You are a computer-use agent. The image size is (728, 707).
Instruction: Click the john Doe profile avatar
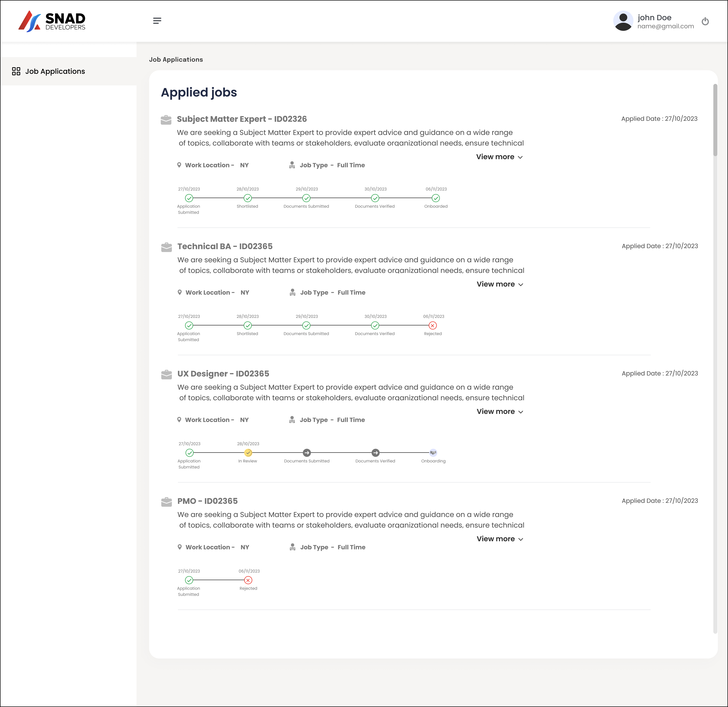coord(623,21)
